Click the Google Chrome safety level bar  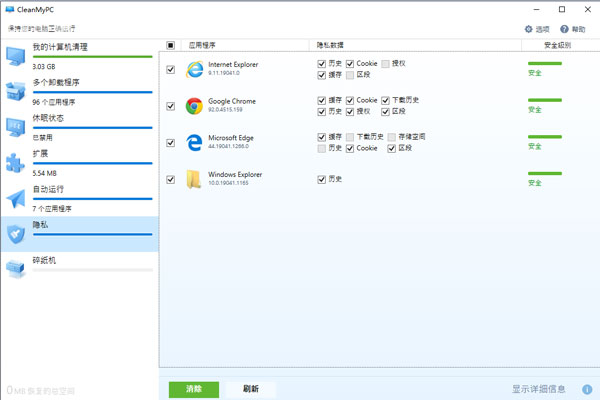[545, 100]
